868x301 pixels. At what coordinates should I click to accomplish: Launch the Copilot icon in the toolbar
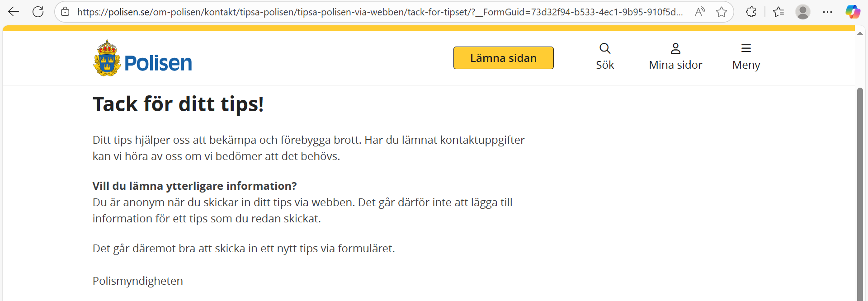tap(853, 12)
